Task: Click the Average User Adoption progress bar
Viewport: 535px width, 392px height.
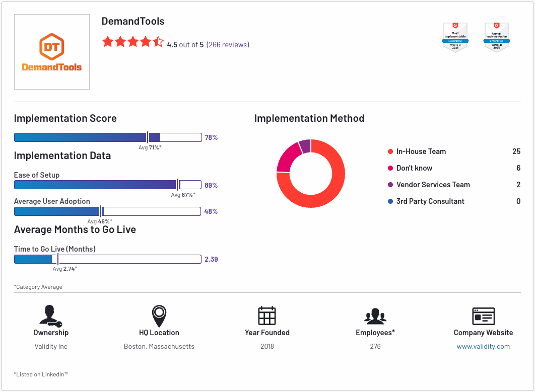Action: [x=108, y=211]
